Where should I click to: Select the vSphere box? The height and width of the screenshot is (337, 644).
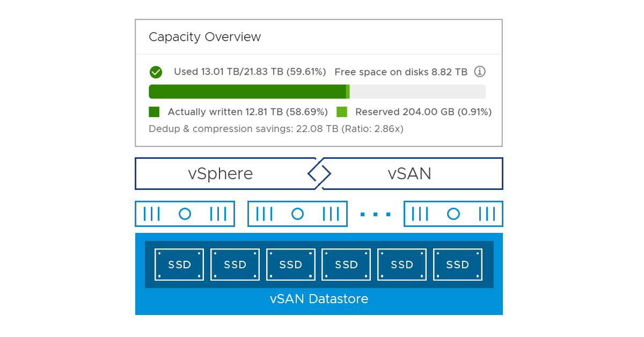(x=221, y=174)
